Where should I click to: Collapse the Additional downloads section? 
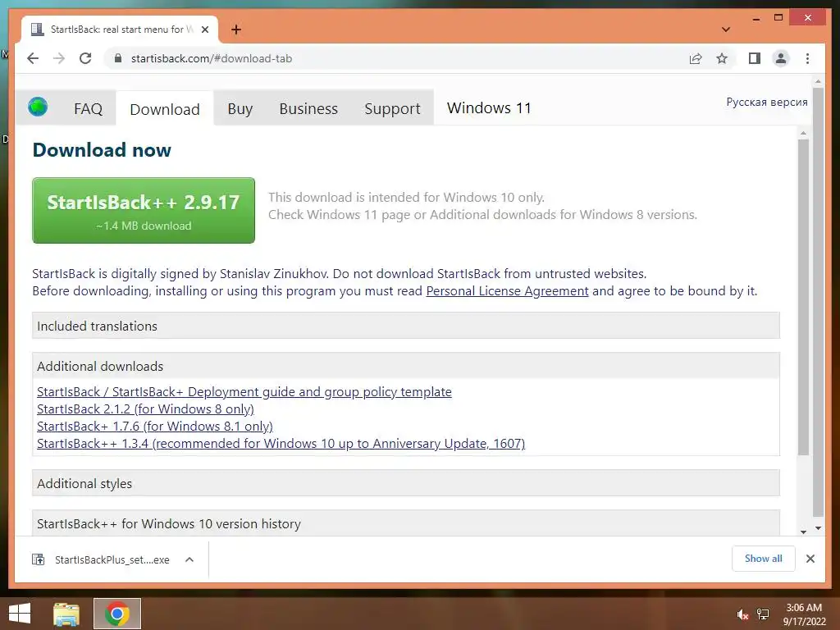[x=405, y=366]
